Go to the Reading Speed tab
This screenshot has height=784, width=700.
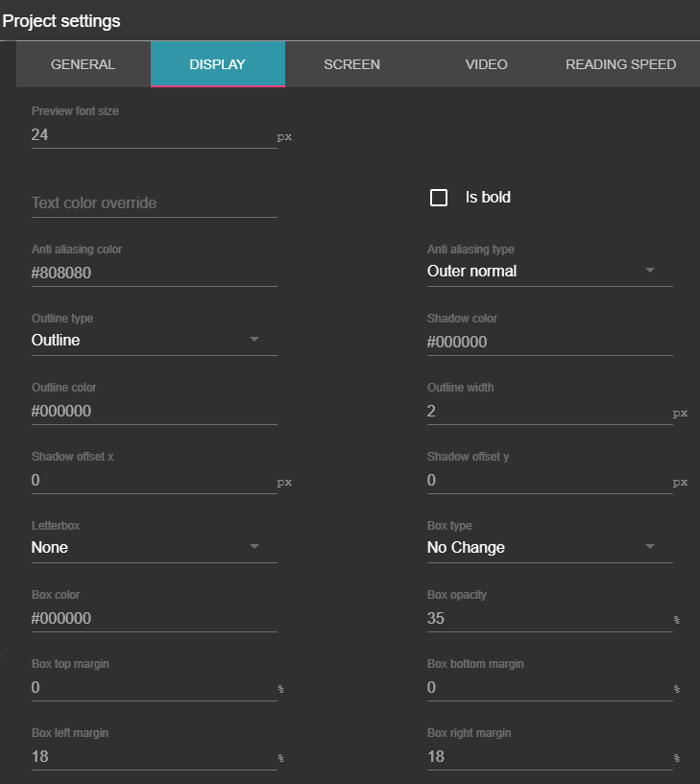pos(620,64)
